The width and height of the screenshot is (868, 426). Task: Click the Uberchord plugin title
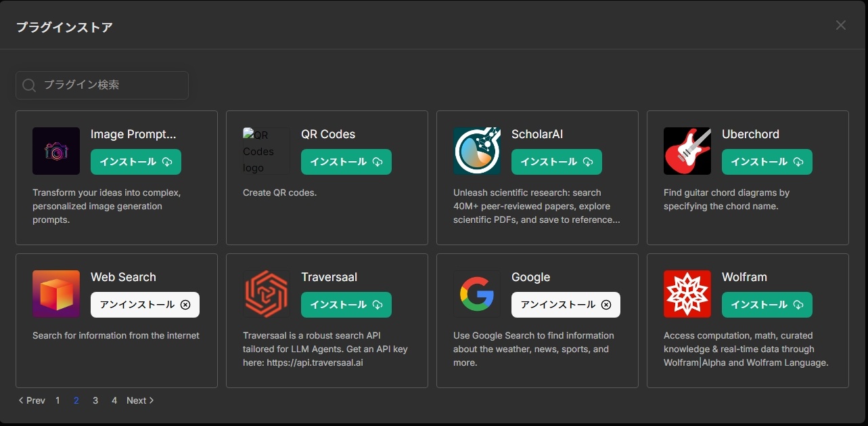[750, 134]
